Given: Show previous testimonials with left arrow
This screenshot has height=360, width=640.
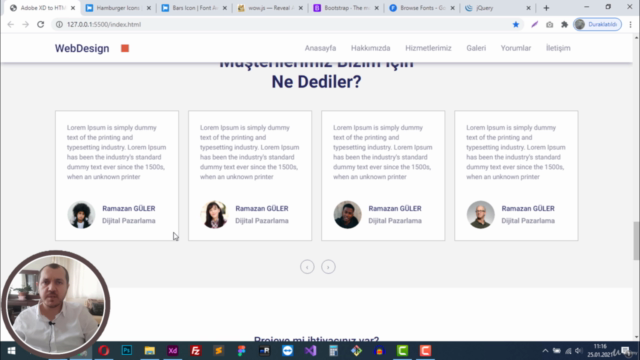Looking at the screenshot, I should (x=307, y=267).
